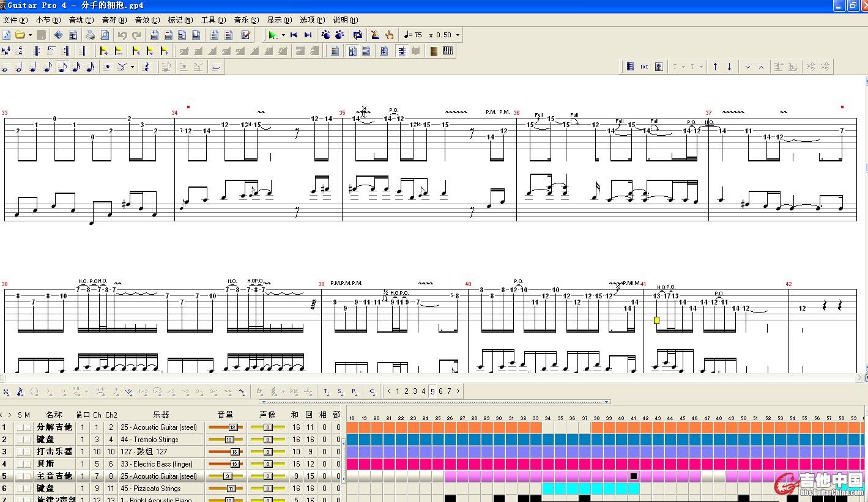
Task: Click the S. slap effect icon
Action: coord(340,391)
